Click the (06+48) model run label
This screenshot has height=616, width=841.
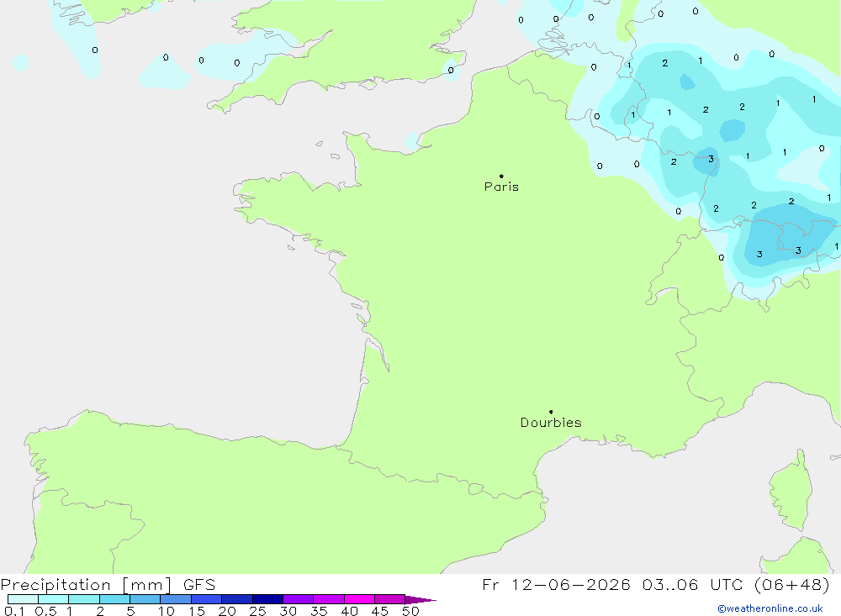coord(791,584)
